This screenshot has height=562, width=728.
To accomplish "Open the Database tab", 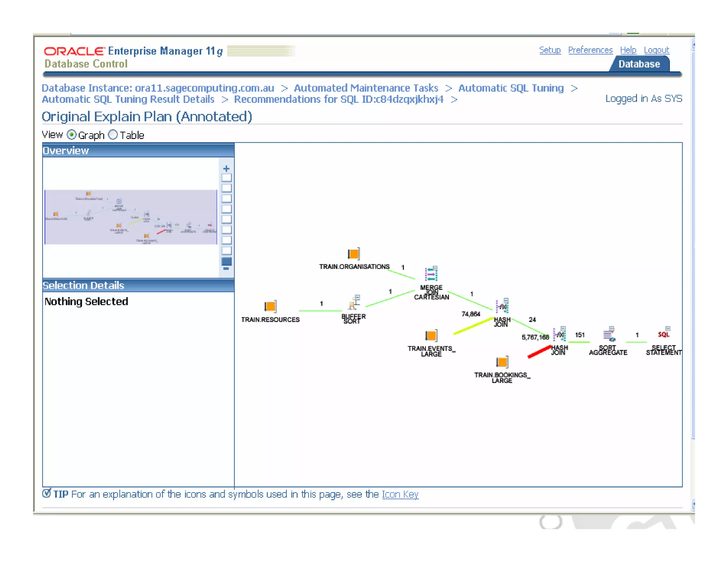I will 639,64.
